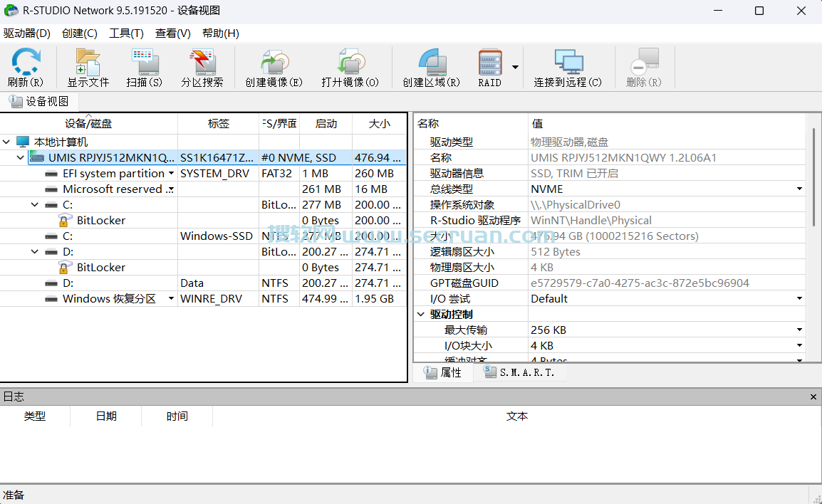Close the 日志 log panel
The image size is (822, 504).
(813, 397)
